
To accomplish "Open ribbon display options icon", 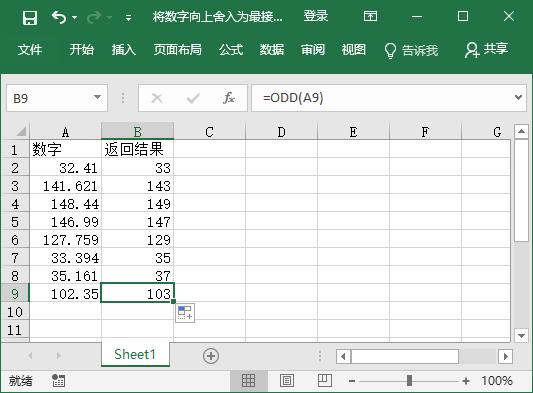I will (x=370, y=16).
